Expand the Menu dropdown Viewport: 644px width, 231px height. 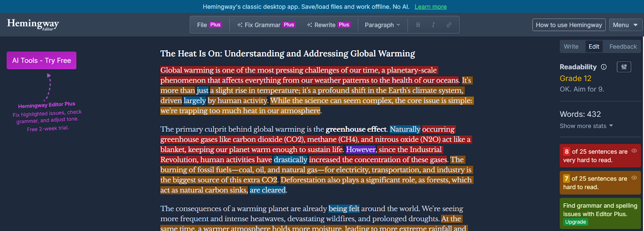tap(625, 25)
